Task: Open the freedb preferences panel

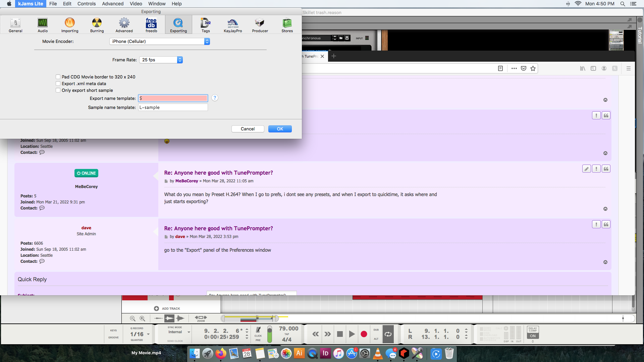Action: point(151,25)
